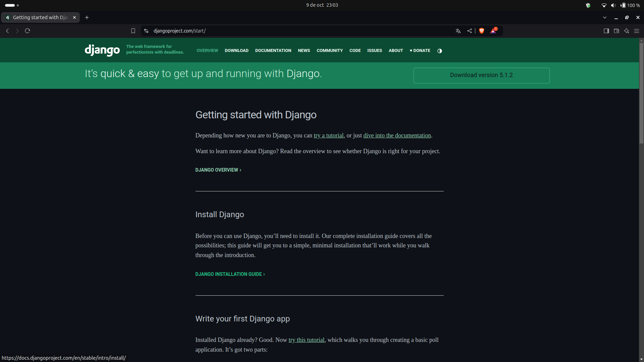Open Brave Shields lion icon
Screen dimensions: 644x362
(482, 31)
